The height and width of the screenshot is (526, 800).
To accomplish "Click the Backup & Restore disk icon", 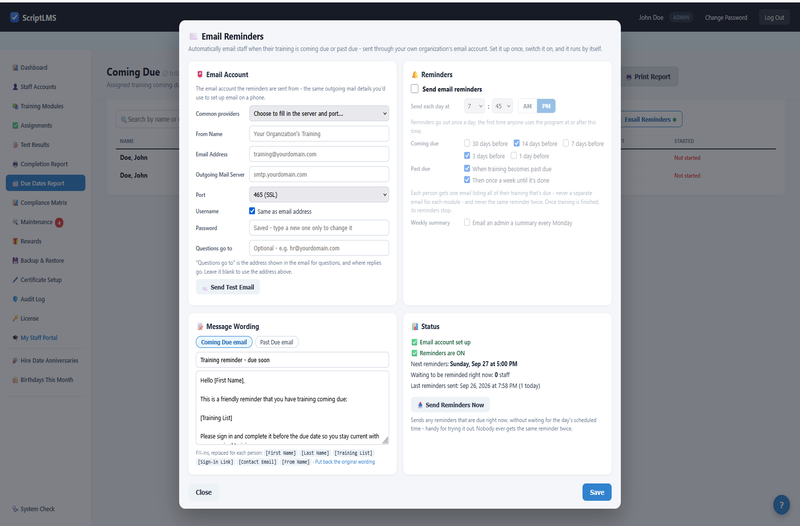I will pos(15,261).
